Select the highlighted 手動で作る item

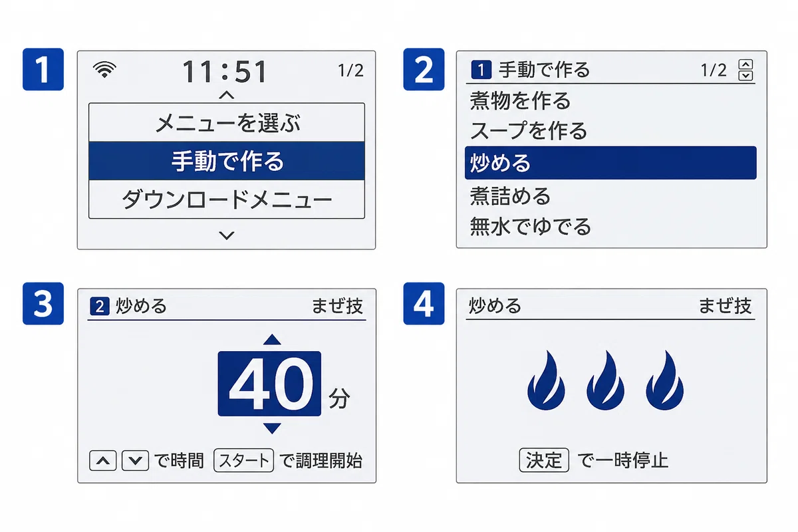pos(227,161)
